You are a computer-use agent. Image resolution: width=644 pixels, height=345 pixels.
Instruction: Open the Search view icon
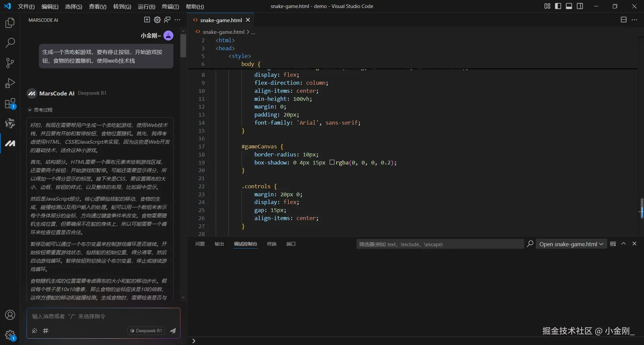pyautogui.click(x=10, y=43)
